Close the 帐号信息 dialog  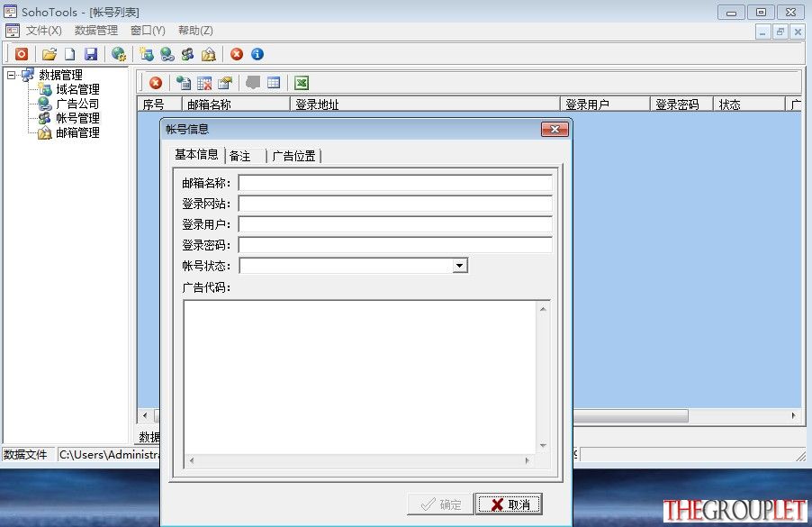tap(555, 129)
